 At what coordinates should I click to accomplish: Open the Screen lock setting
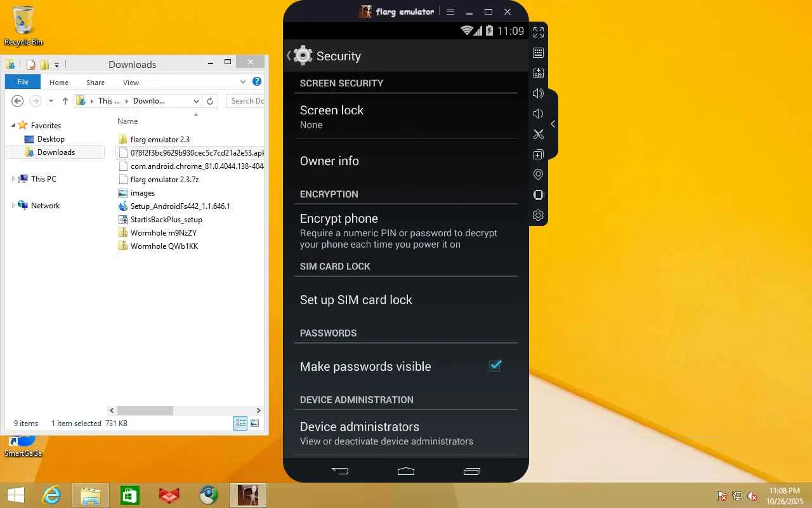click(406, 116)
